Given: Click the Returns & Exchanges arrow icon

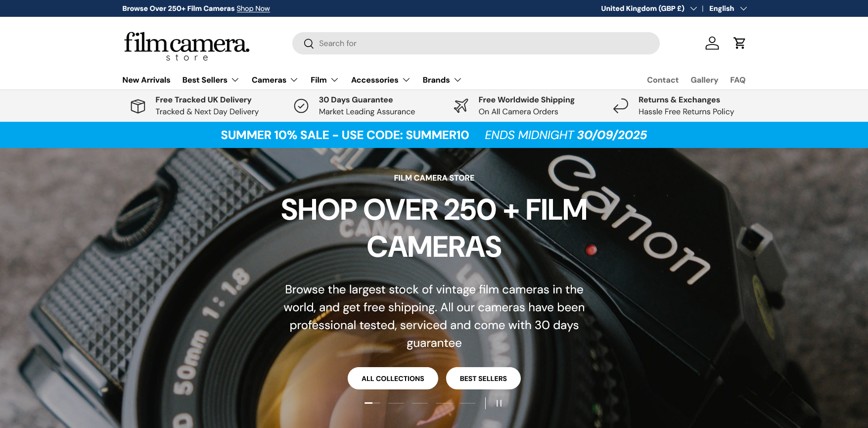Looking at the screenshot, I should click(x=621, y=106).
